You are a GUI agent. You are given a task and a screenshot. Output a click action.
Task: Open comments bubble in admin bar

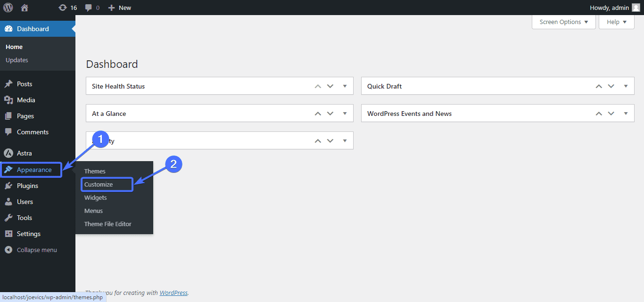pyautogui.click(x=92, y=8)
